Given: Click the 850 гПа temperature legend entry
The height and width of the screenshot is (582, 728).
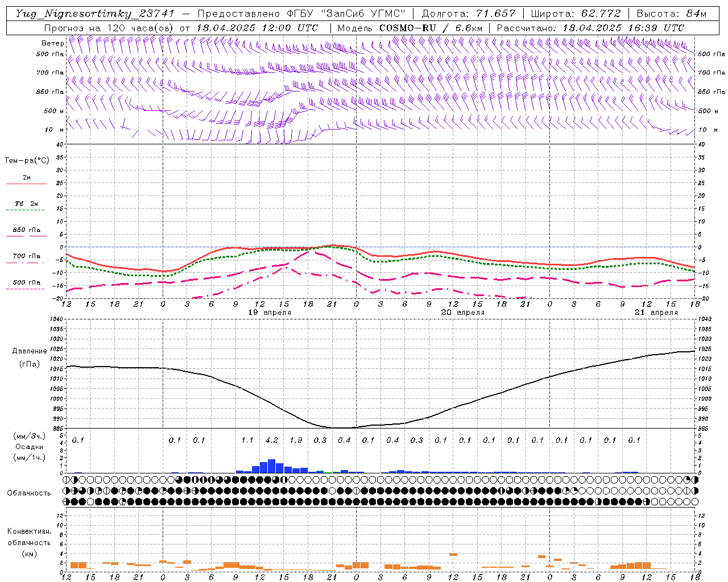Looking at the screenshot, I should point(26,230).
